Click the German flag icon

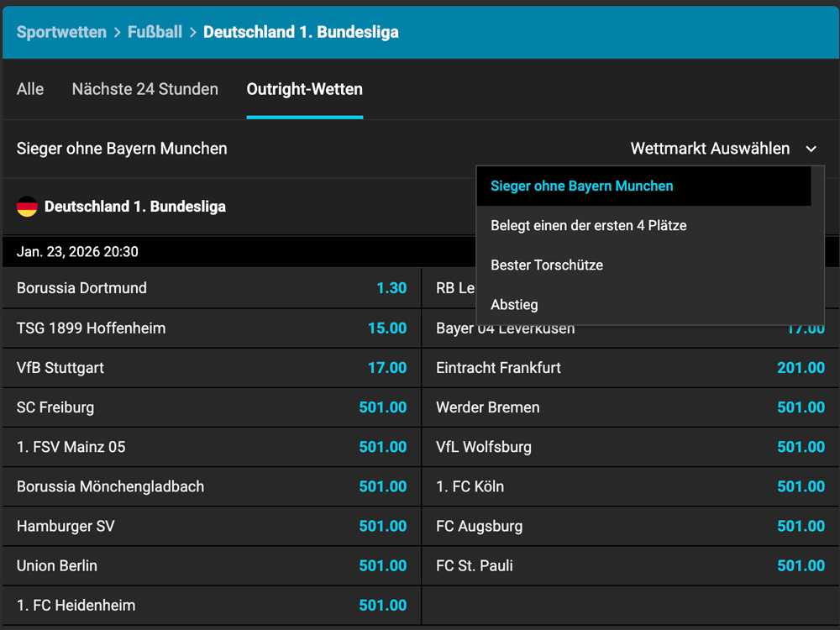[28, 205]
